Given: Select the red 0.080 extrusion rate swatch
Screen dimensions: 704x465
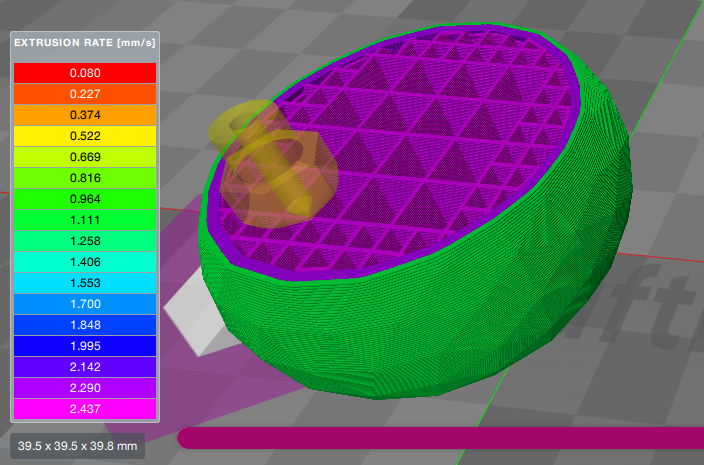Looking at the screenshot, I should [85, 73].
